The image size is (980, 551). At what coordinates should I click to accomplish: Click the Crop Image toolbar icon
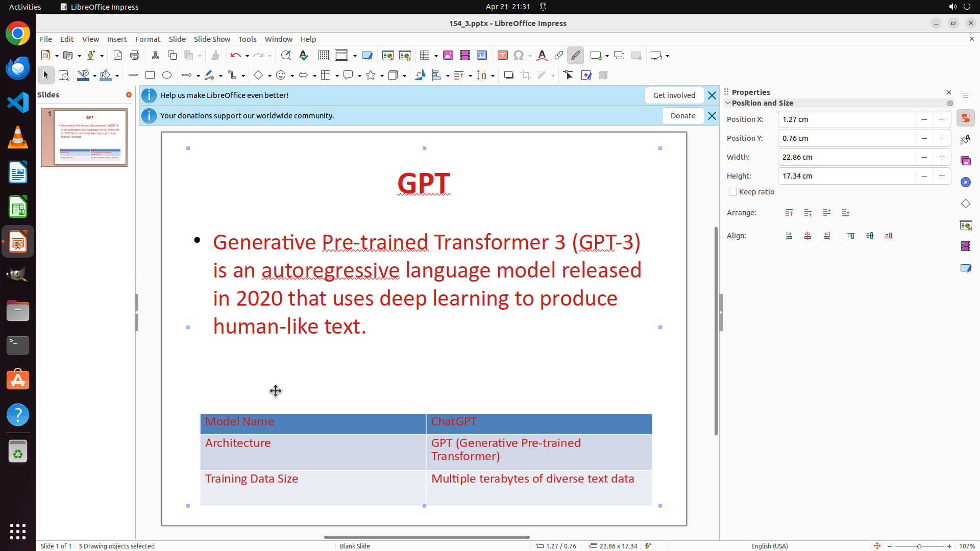coord(526,76)
